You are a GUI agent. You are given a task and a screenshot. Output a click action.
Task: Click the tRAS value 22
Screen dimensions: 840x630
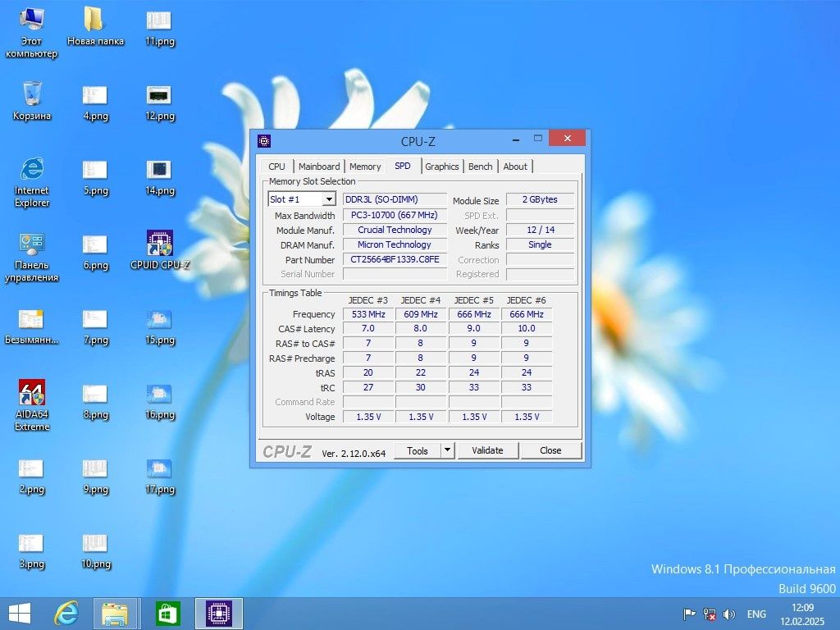coord(421,372)
